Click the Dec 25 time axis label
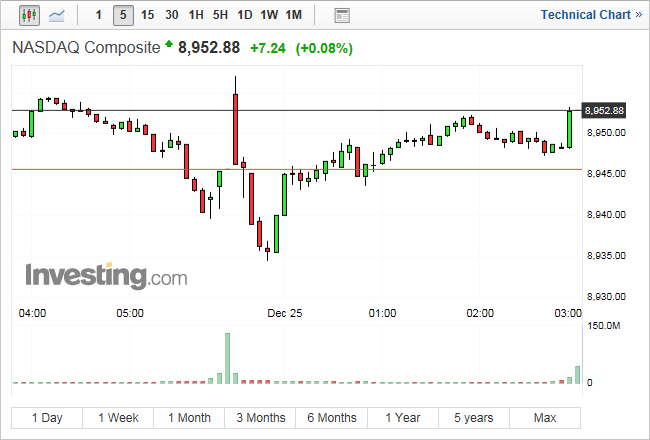650x440 pixels. coord(285,313)
